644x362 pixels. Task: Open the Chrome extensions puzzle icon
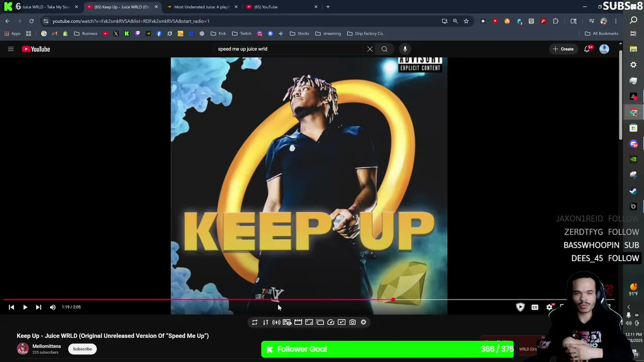pyautogui.click(x=555, y=21)
